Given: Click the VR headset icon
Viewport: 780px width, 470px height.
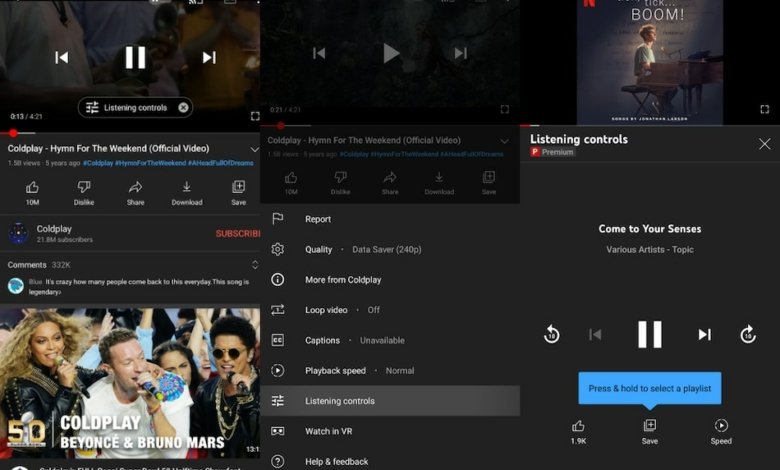Looking at the screenshot, I should [x=278, y=431].
